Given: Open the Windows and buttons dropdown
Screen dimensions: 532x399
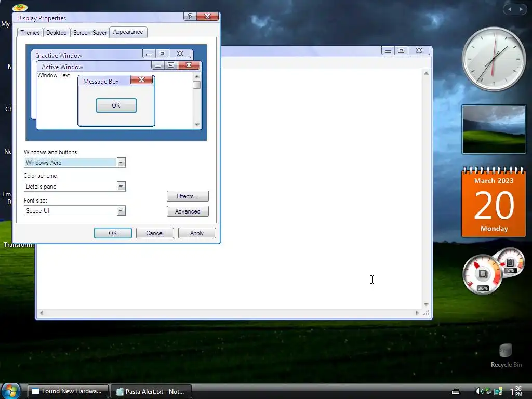Looking at the screenshot, I should 121,163.
